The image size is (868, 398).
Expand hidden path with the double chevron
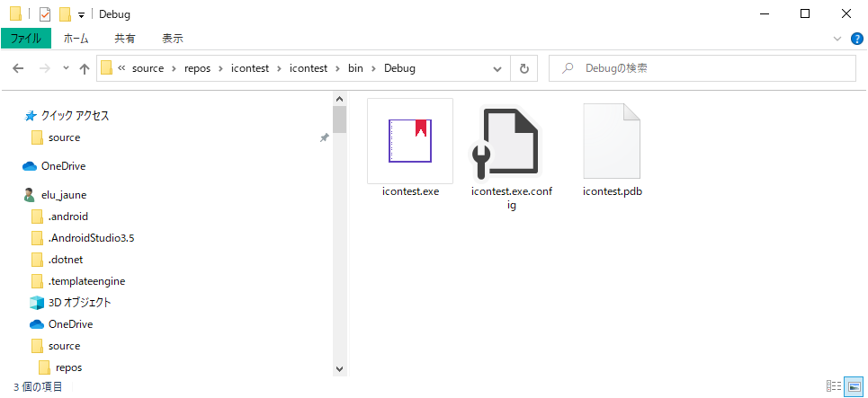point(121,68)
